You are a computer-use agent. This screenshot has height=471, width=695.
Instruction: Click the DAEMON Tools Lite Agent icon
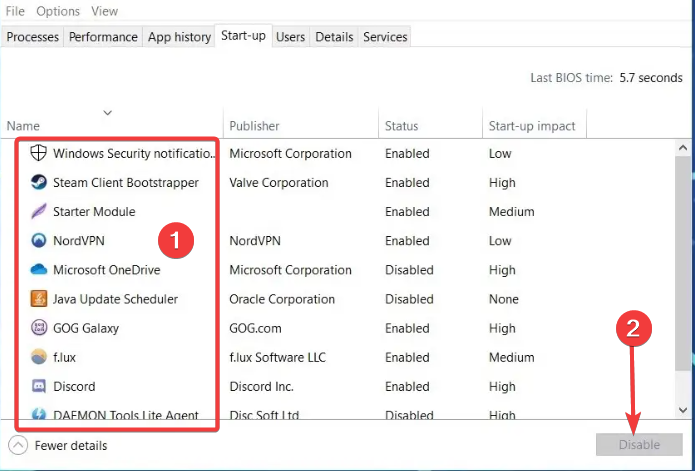click(39, 414)
